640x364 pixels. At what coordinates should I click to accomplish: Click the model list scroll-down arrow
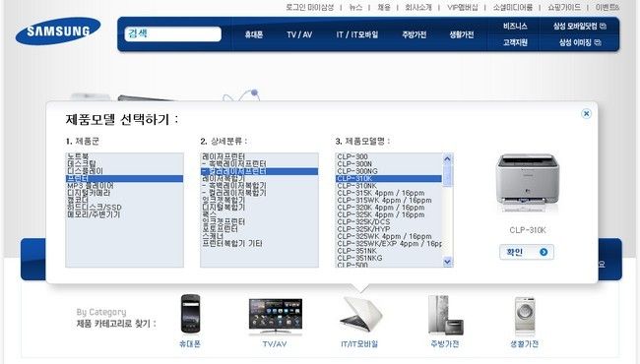coord(447,262)
